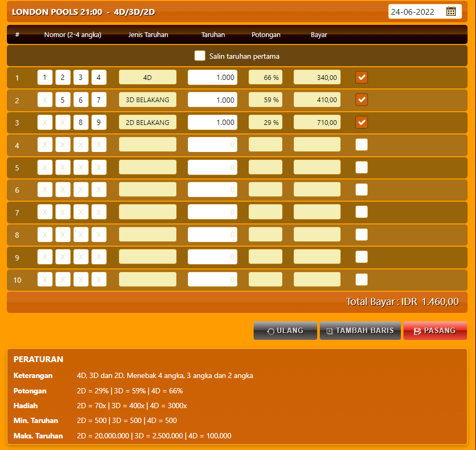Tick the checkbox for row 10
This screenshot has height=450, width=476.
[362, 280]
